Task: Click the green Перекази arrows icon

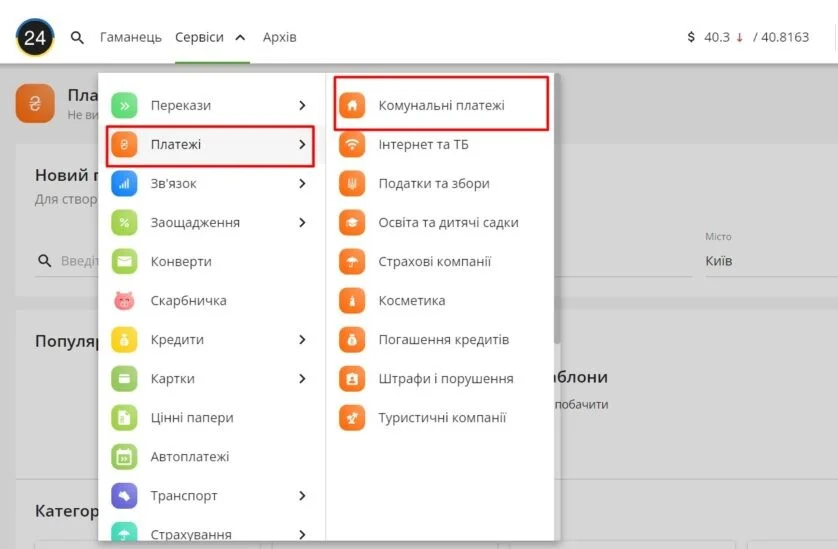Action: [x=124, y=105]
